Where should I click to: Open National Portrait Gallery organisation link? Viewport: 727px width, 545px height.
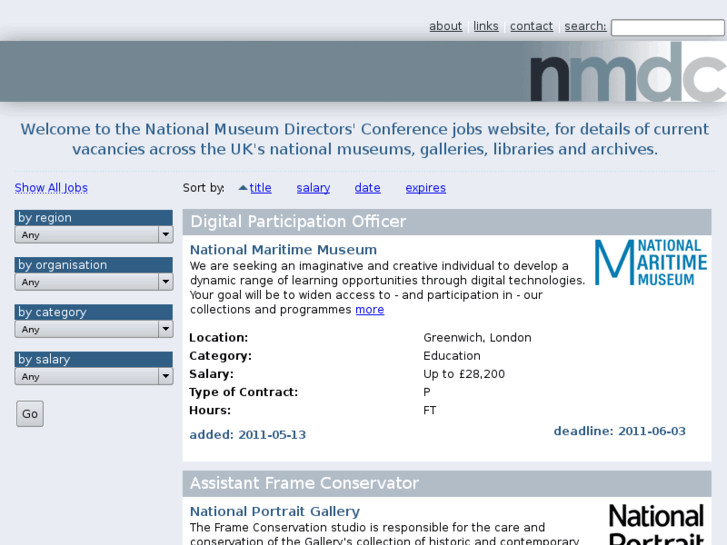click(275, 511)
